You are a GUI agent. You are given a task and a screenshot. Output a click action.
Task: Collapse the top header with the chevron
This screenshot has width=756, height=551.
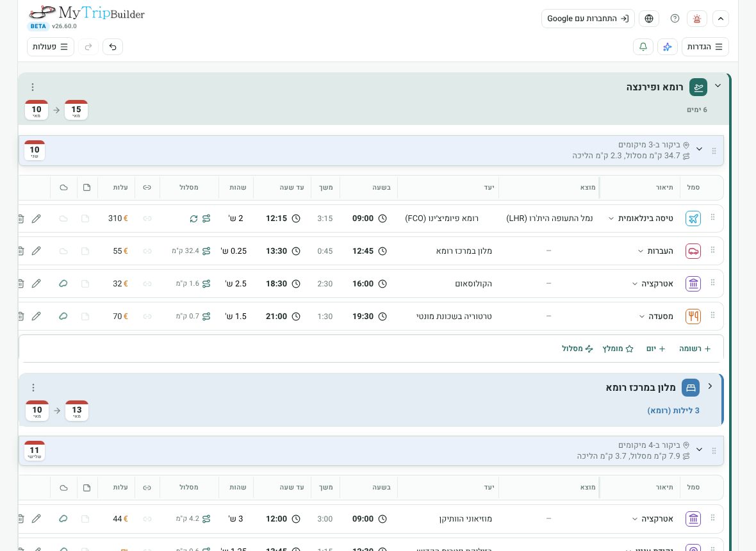click(720, 19)
